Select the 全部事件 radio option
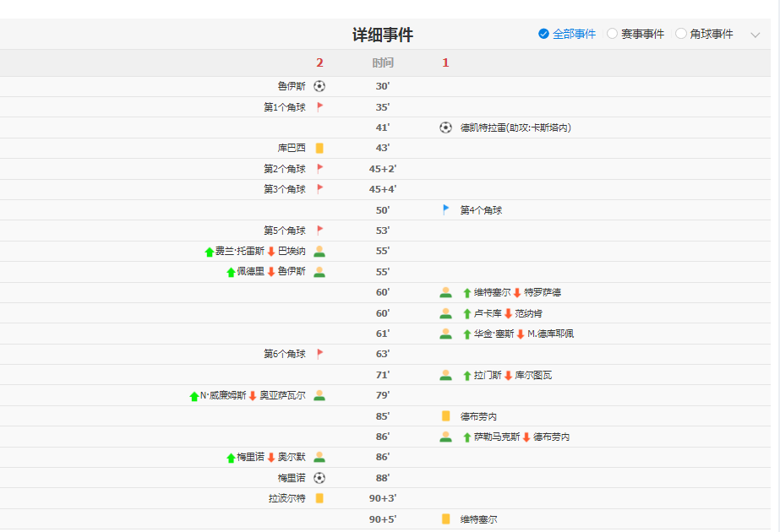780x532 pixels. point(567,34)
